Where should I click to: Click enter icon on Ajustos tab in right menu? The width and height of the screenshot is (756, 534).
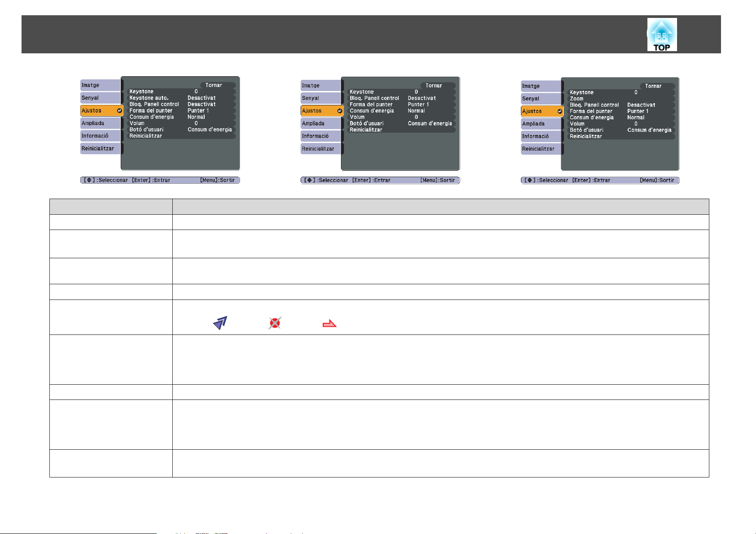pyautogui.click(x=559, y=111)
